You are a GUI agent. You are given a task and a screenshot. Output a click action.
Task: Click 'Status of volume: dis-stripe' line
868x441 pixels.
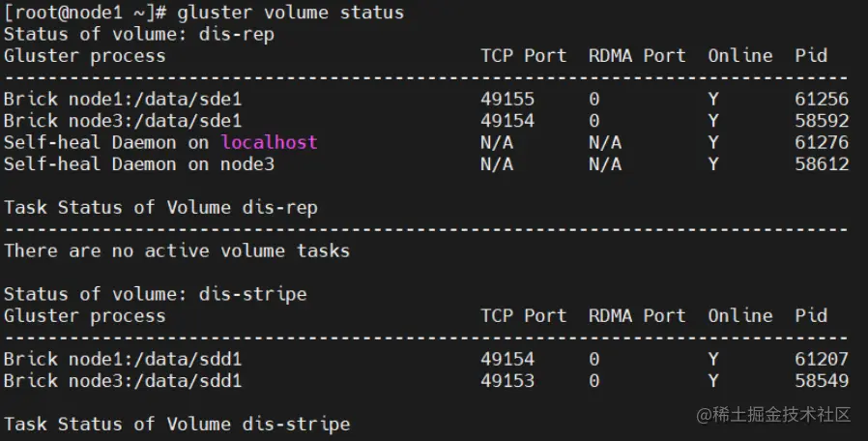pos(155,294)
